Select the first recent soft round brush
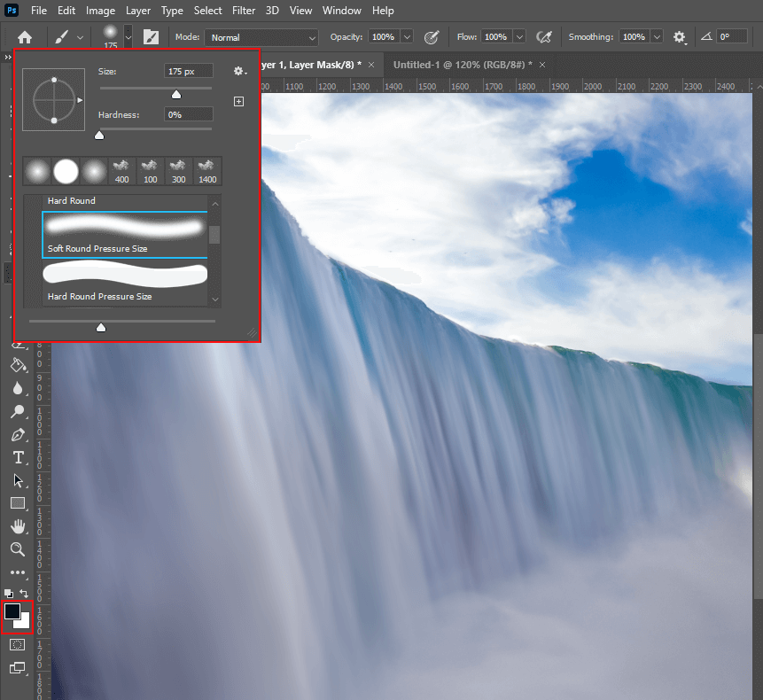The image size is (763, 700). click(37, 171)
